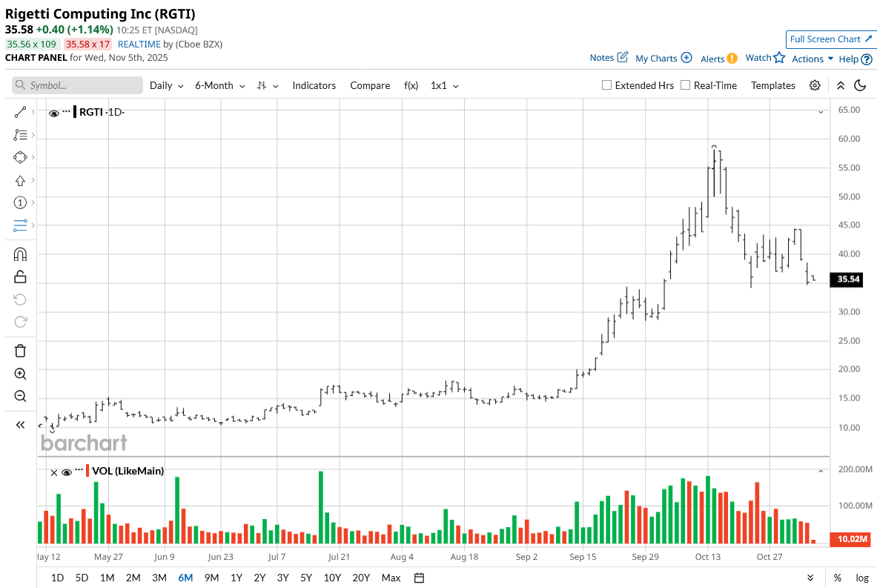Enable Real-Time checkbox

[x=685, y=85]
